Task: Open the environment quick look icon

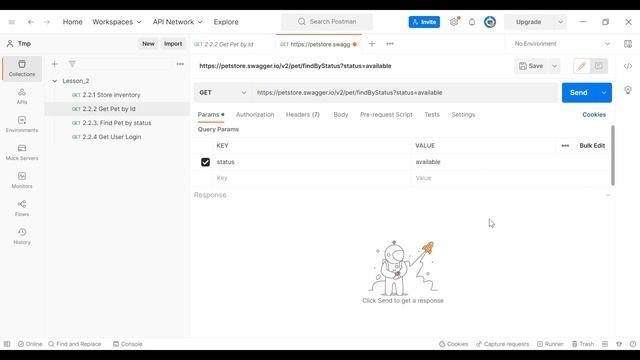Action: 628,44
